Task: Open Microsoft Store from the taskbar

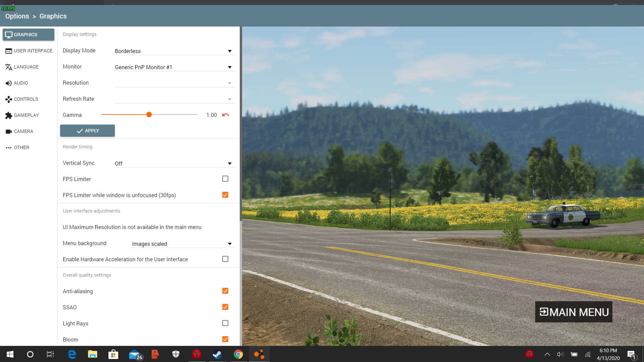Action: [113, 354]
